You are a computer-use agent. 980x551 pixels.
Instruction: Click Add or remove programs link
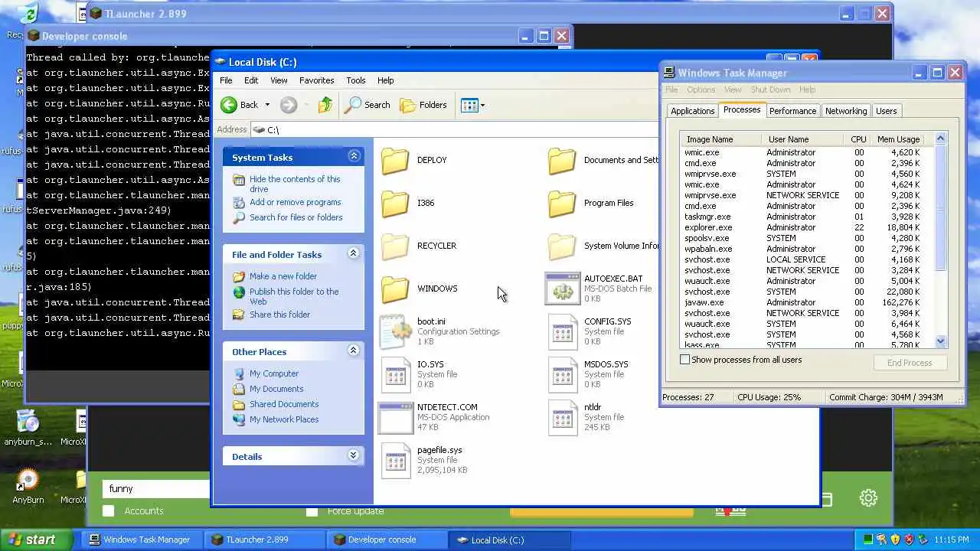[x=295, y=202]
